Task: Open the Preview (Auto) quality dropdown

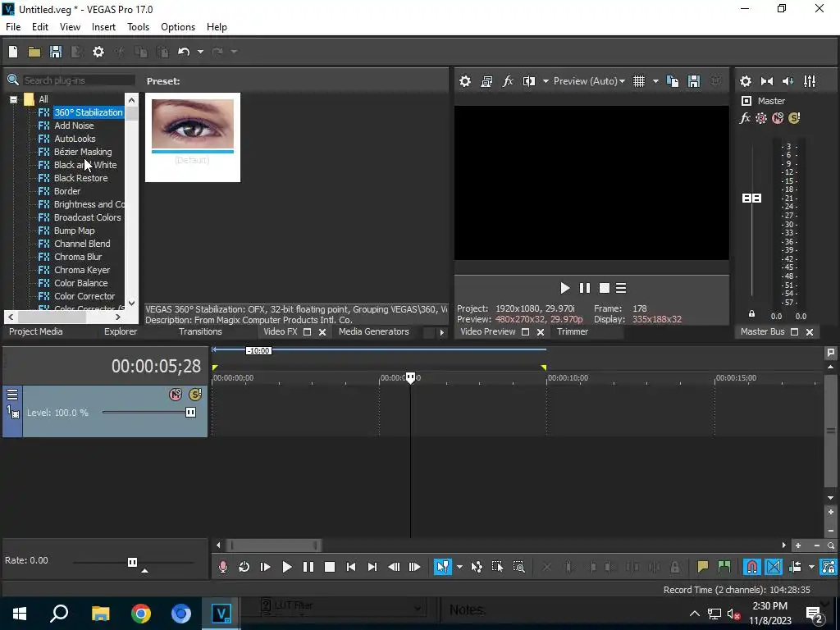Action: [x=589, y=81]
